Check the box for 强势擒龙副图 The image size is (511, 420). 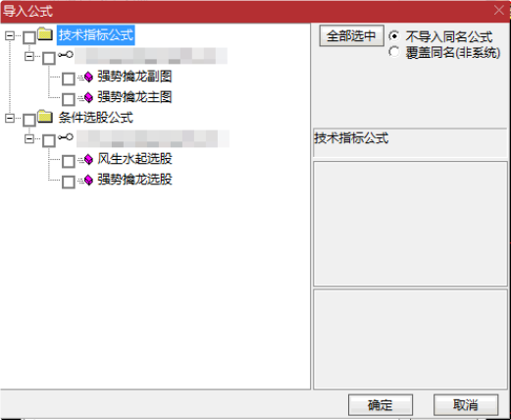[69, 79]
